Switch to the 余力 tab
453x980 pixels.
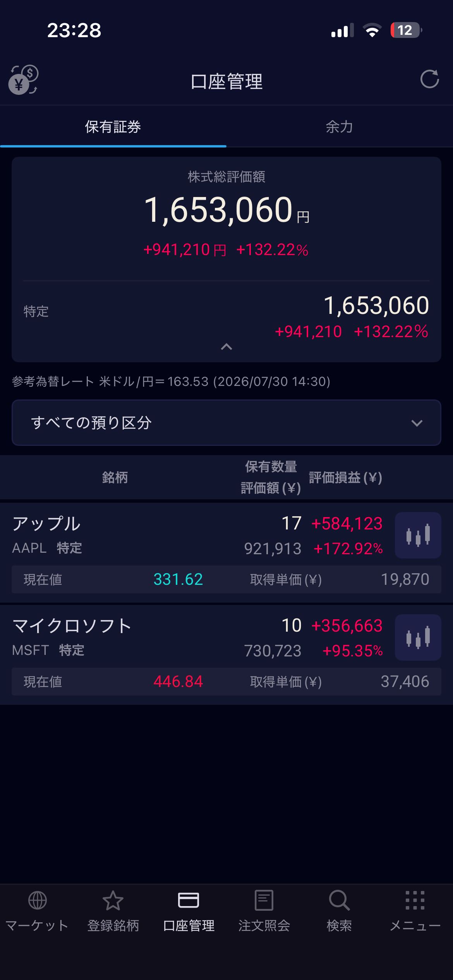340,127
